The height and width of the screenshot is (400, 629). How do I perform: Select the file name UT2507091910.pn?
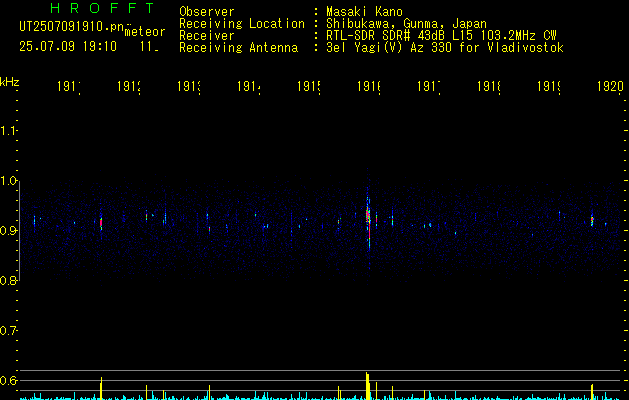pyautogui.click(x=72, y=26)
